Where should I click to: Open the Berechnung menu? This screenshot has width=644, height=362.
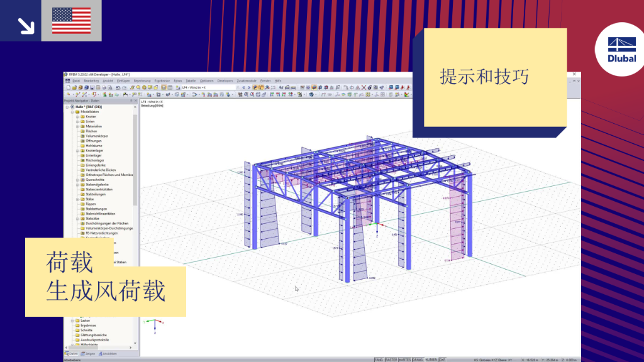(x=142, y=81)
